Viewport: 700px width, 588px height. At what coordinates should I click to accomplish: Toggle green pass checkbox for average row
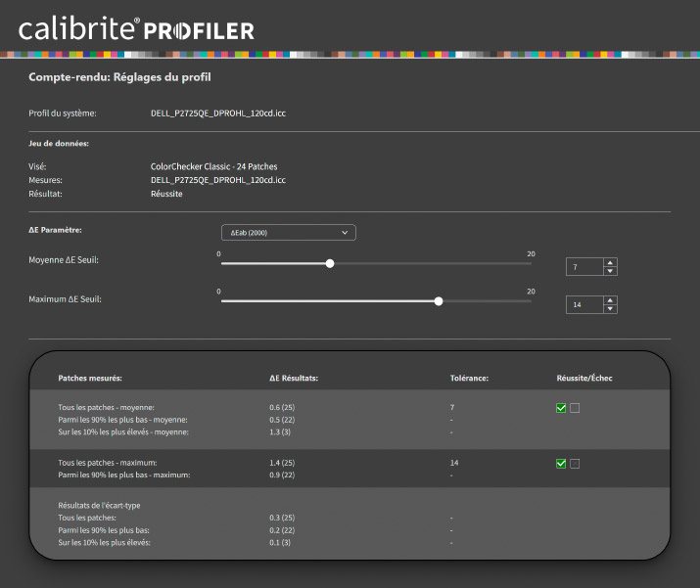click(x=561, y=408)
